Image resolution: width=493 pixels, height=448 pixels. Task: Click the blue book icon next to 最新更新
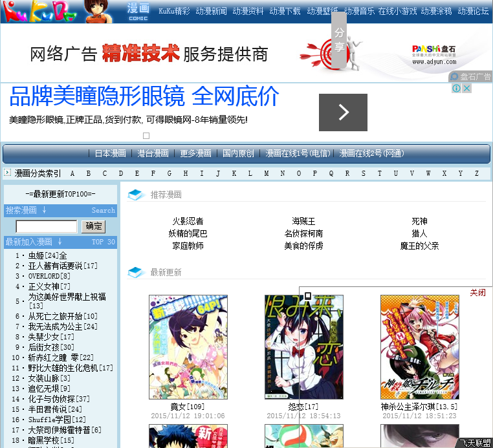(136, 272)
